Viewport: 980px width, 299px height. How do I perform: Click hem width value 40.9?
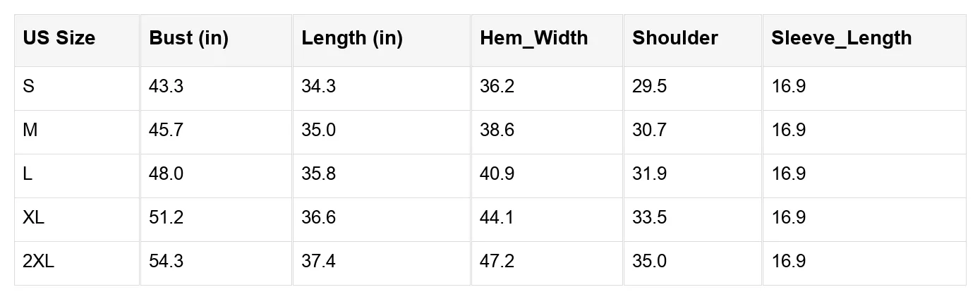497,174
